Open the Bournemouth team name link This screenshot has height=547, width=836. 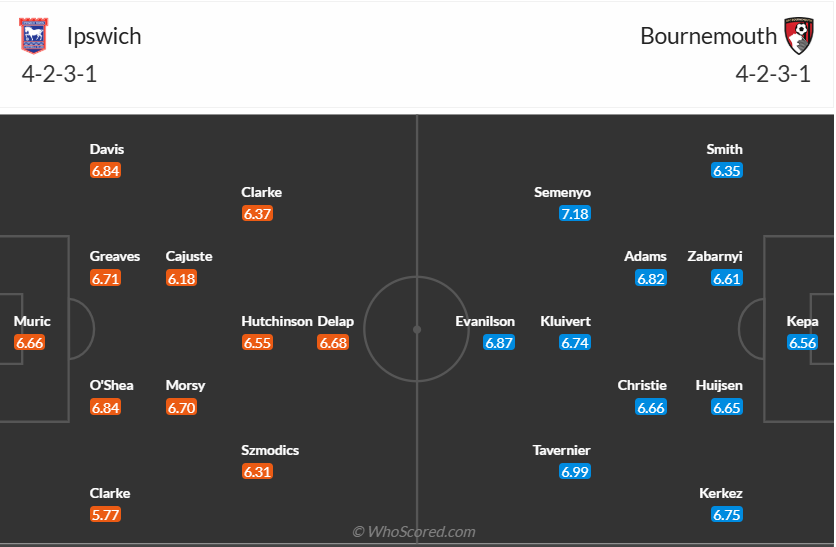[708, 36]
